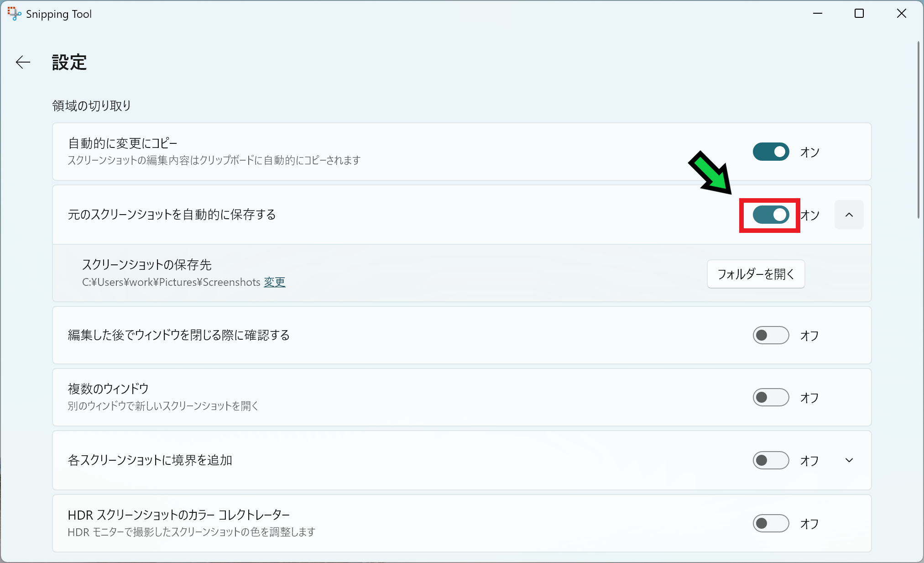Screen dimensions: 924x563
Task: Click the フォルダーを開く button
Action: click(x=756, y=274)
